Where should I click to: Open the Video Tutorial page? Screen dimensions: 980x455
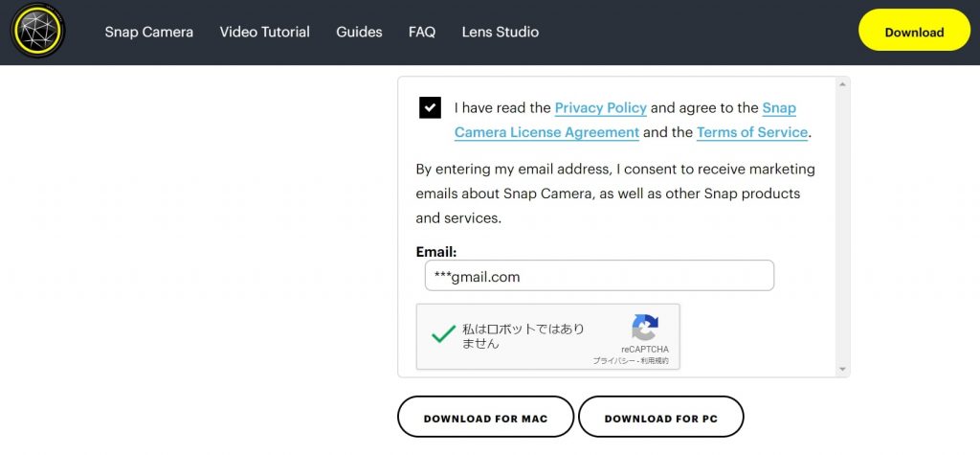[x=264, y=32]
